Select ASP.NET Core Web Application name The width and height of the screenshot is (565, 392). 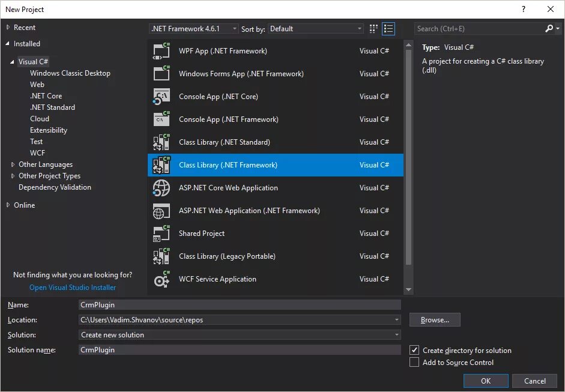pyautogui.click(x=228, y=188)
